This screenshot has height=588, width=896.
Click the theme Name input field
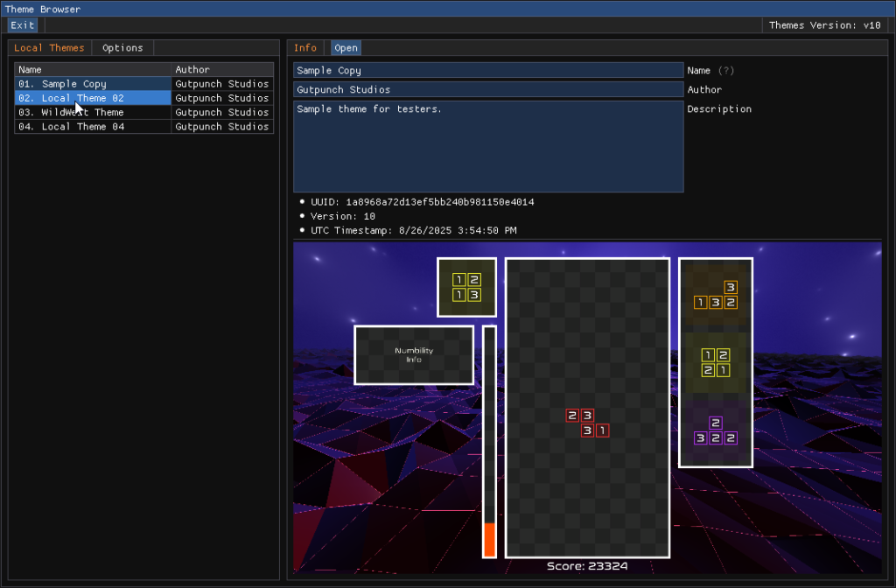pyautogui.click(x=487, y=70)
